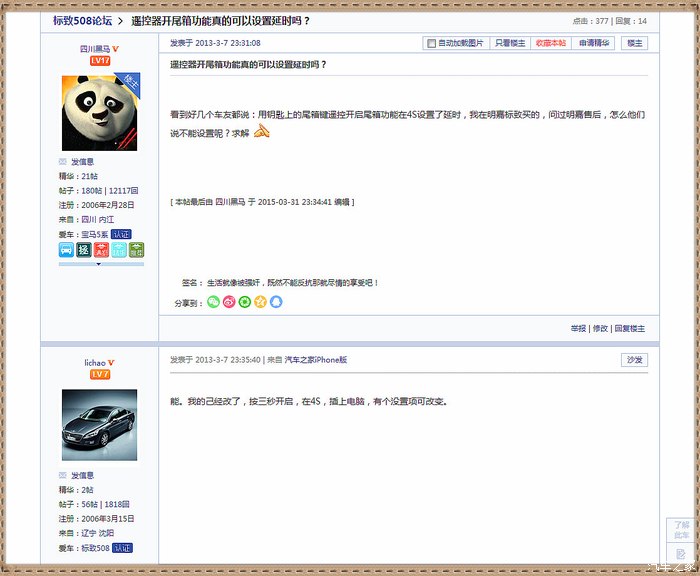Image resolution: width=700 pixels, height=576 pixels.
Task: Share post via blue QQ icon
Action: [276, 302]
